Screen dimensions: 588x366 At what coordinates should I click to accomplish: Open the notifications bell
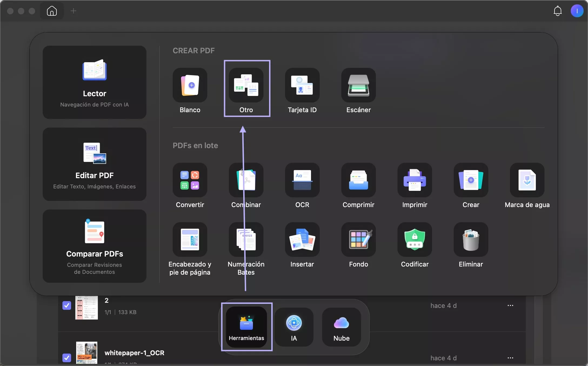point(558,11)
